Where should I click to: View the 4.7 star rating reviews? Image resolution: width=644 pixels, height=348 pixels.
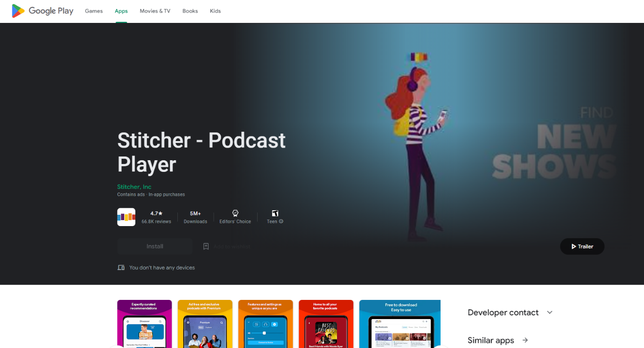156,213
